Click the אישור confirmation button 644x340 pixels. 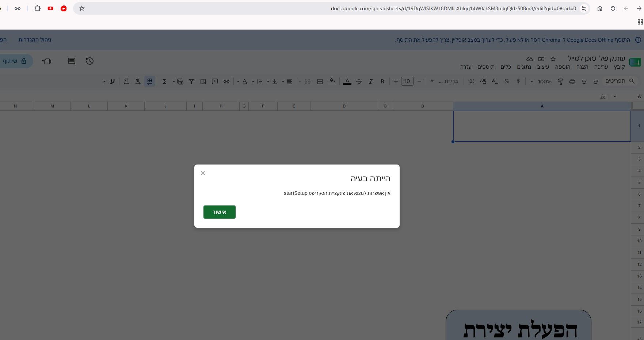[x=219, y=212]
